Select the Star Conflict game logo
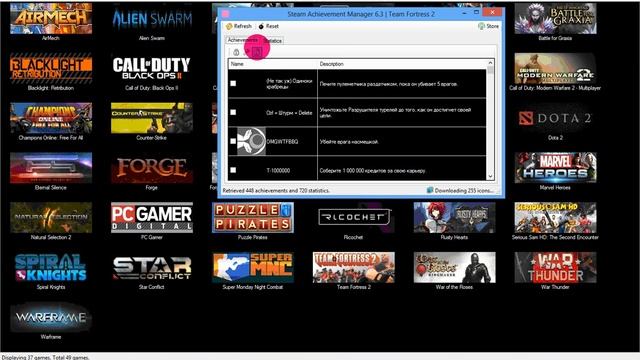Viewport: 640px width, 360px height. (152, 267)
